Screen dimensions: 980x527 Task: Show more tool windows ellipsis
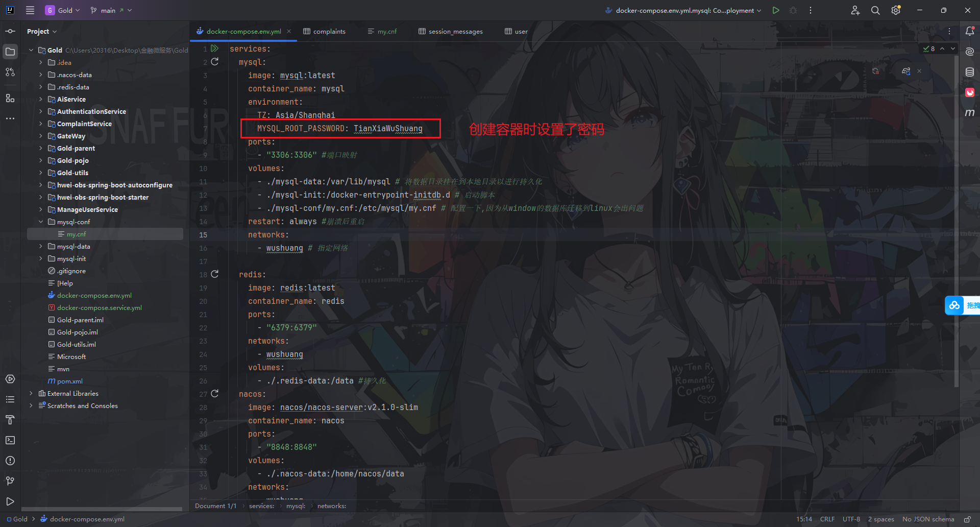(x=10, y=118)
